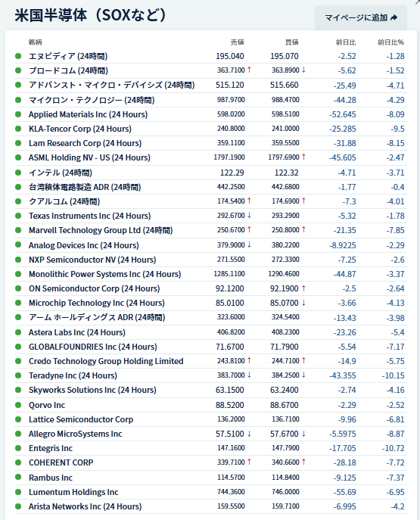
Task: Click ブロードコム sell price 363.7100
Action: coord(231,70)
